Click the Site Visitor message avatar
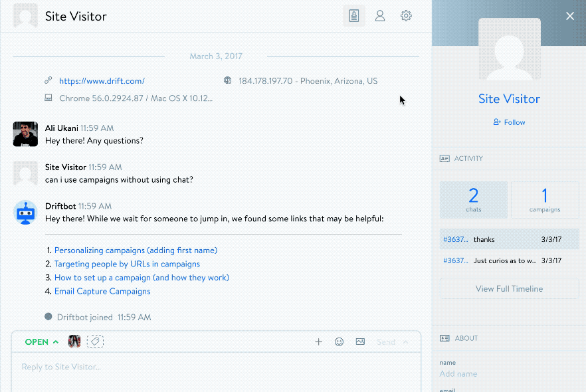The image size is (586, 392). [x=25, y=173]
